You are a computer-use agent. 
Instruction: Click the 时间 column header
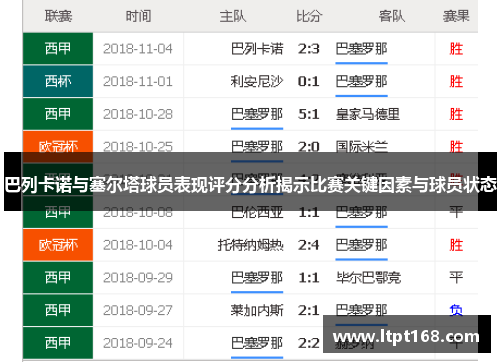pyautogui.click(x=138, y=16)
